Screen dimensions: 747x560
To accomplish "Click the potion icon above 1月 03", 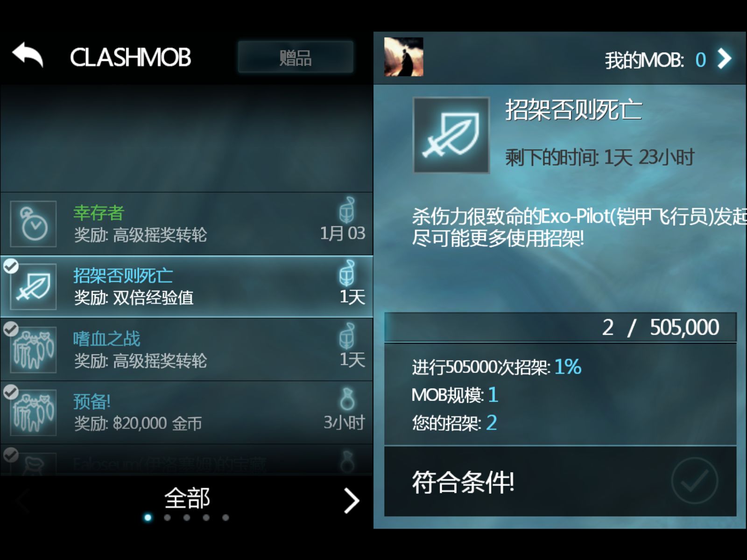I will (346, 210).
